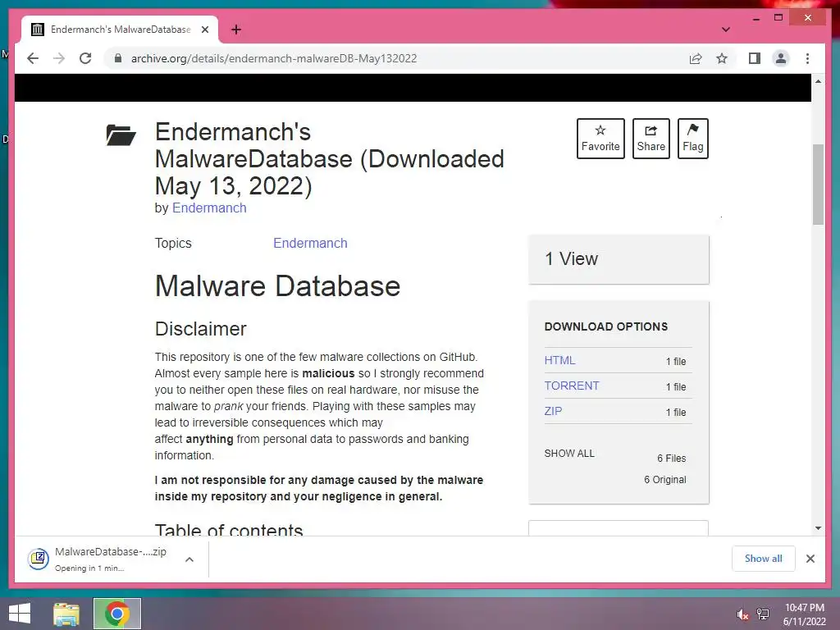Click the network tray icon
The height and width of the screenshot is (630, 840).
coord(763,614)
